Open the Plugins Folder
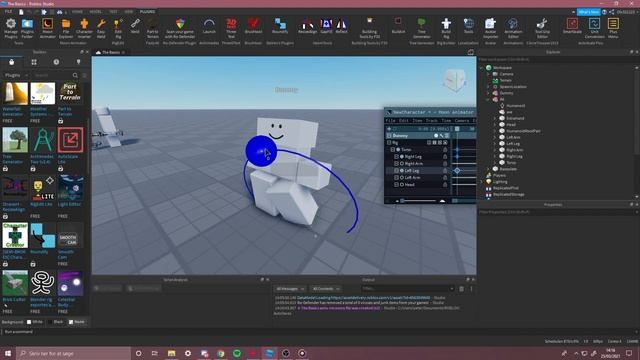The width and height of the screenshot is (640, 360). (27, 28)
